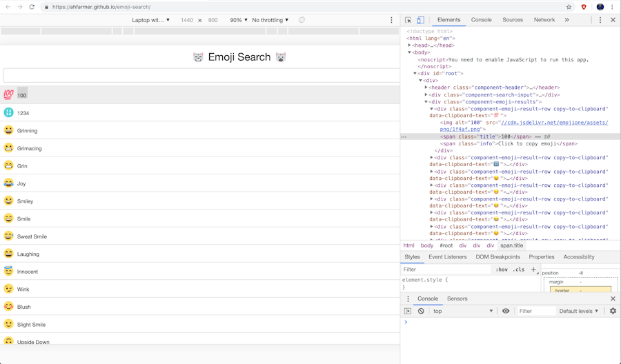The height and width of the screenshot is (364, 621).
Task: Select span.title in the breadcrumb
Action: [511, 245]
